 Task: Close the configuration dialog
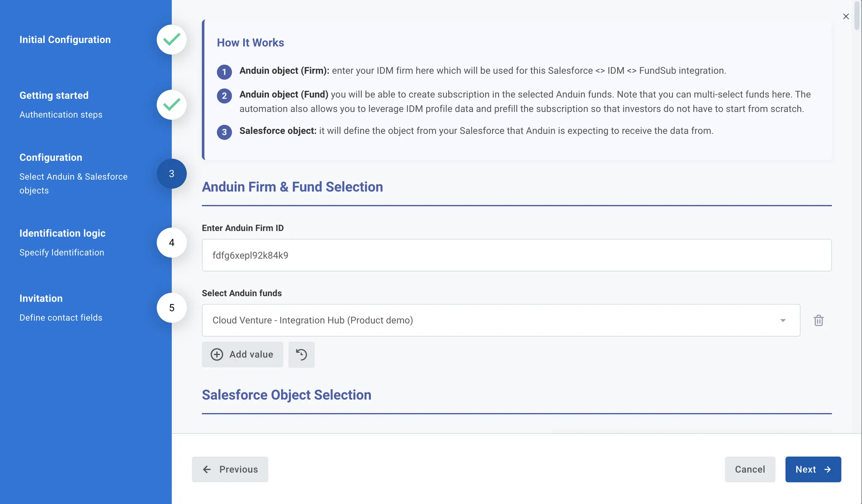click(x=846, y=16)
